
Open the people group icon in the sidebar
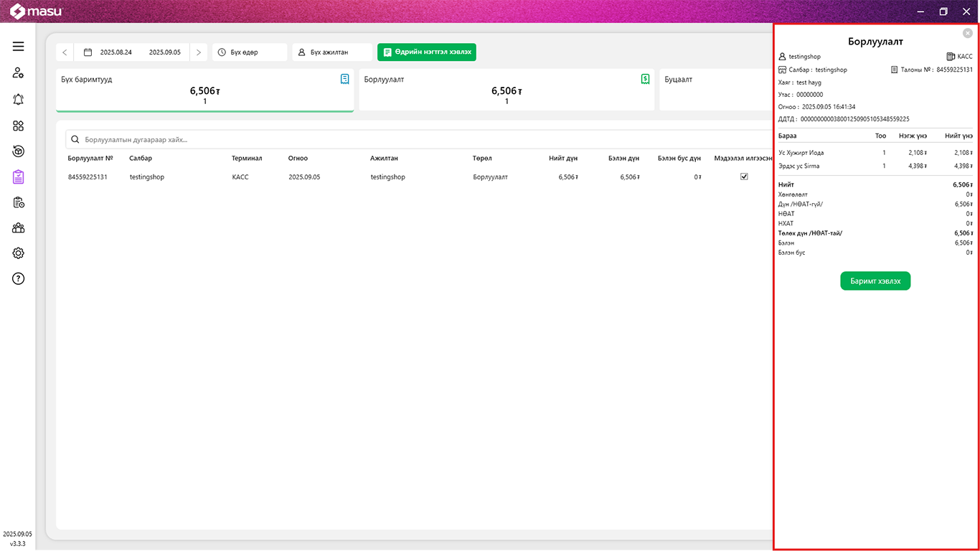pyautogui.click(x=19, y=228)
